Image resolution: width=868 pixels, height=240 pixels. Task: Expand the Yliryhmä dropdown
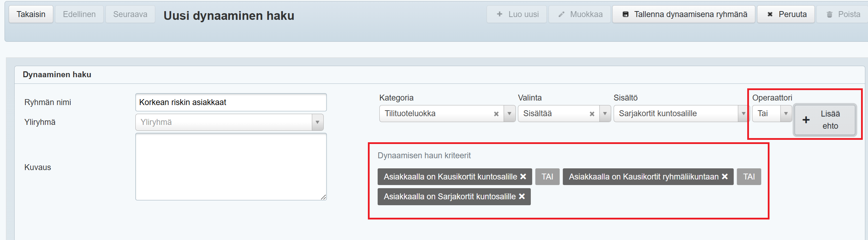coord(317,122)
